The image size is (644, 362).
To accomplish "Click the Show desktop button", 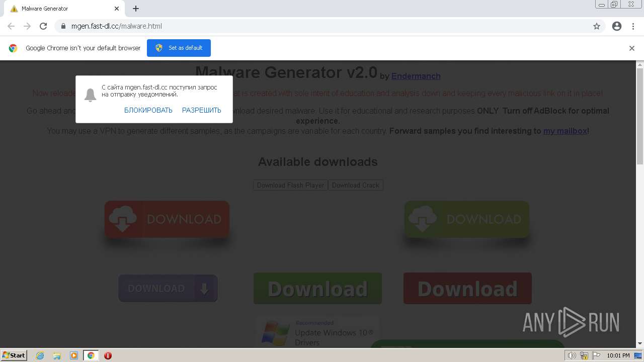I will point(638,355).
